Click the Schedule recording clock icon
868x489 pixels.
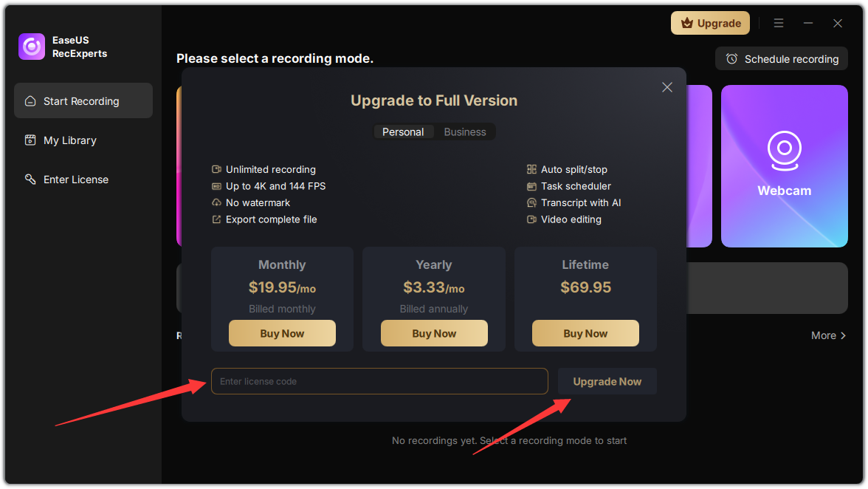(x=732, y=58)
